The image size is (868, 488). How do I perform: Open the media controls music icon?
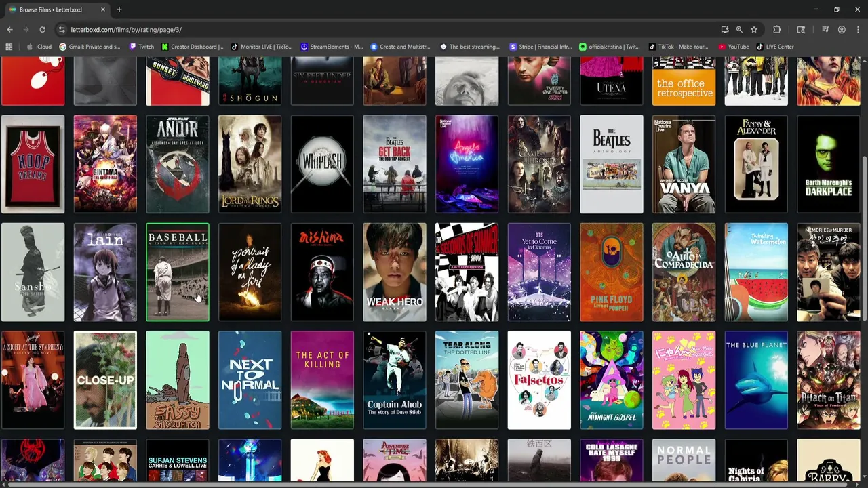[825, 30]
